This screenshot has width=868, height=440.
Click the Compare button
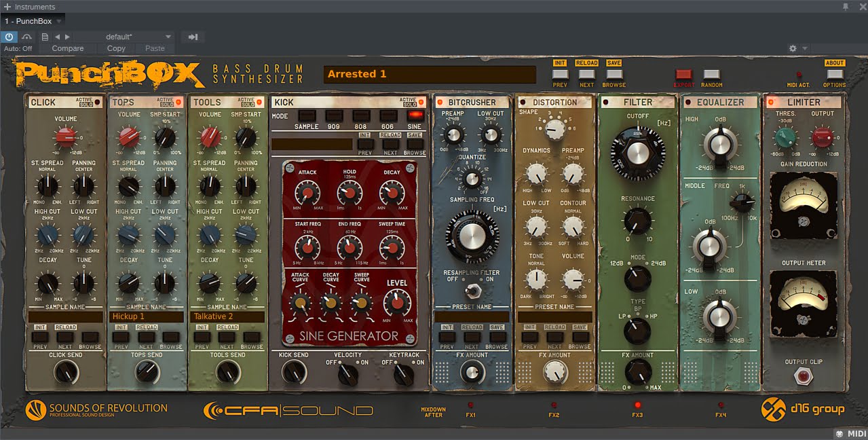[68, 49]
